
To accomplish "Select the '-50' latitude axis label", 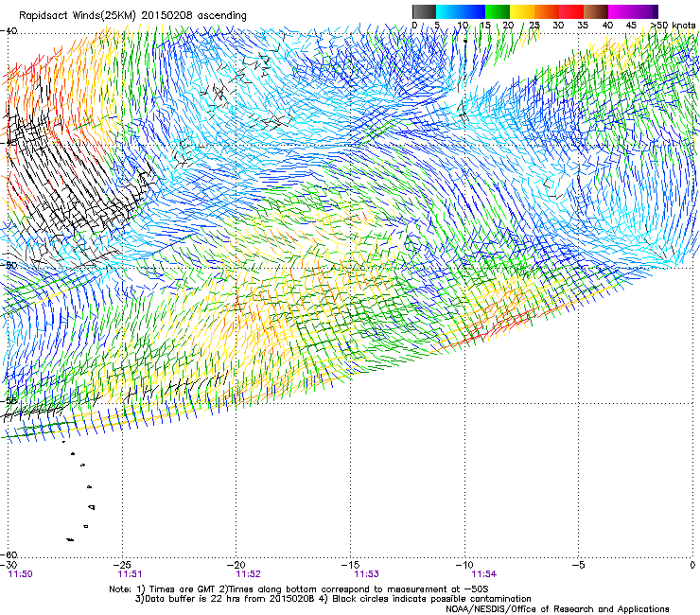I will click(9, 265).
